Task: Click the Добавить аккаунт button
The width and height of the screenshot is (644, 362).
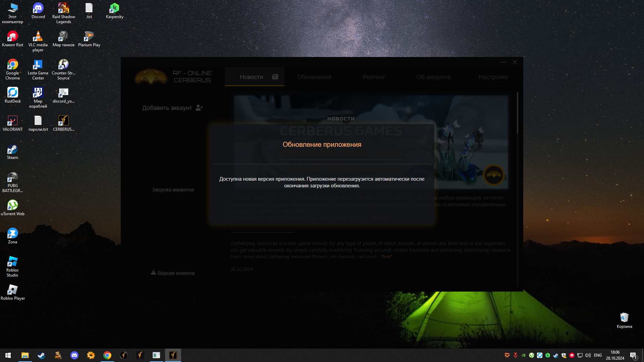Action: (x=172, y=108)
